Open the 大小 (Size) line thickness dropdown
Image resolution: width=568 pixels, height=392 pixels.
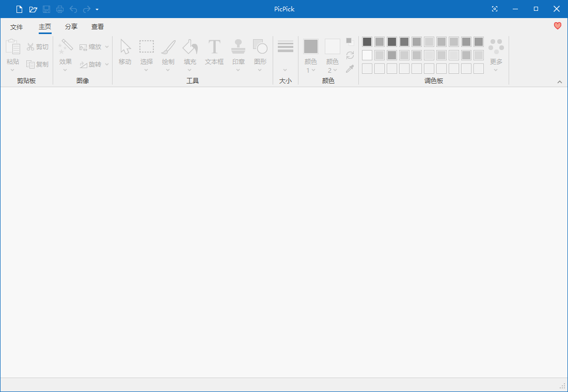(285, 57)
